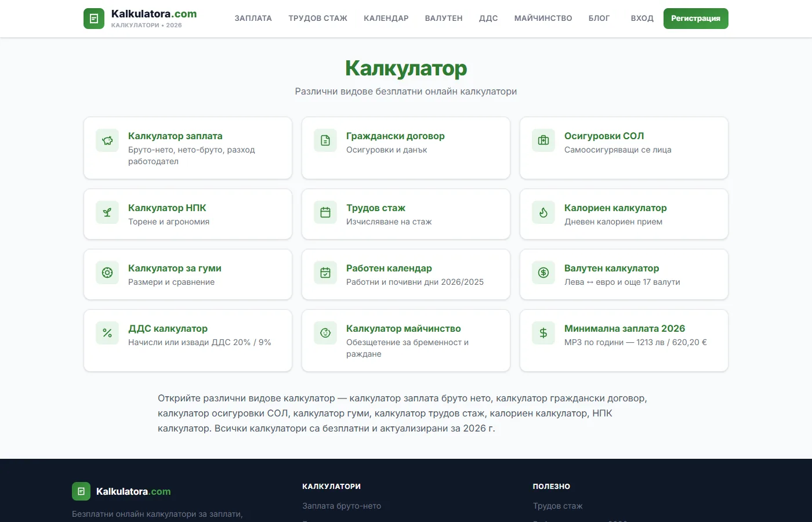812x522 pixels.
Task: Open the Калориен калкулатор card title
Action: pos(615,208)
